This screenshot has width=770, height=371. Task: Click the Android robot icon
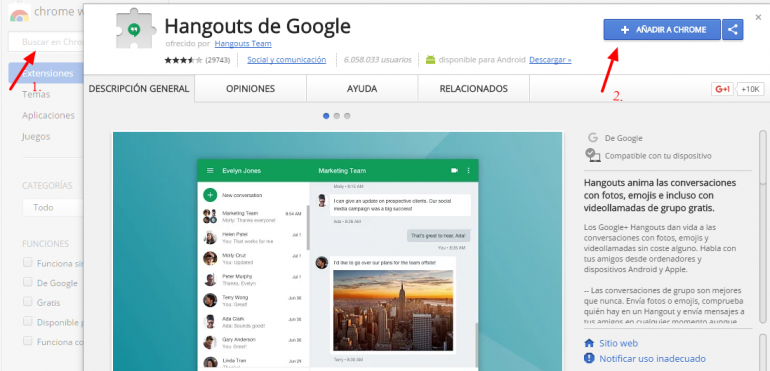coord(430,60)
